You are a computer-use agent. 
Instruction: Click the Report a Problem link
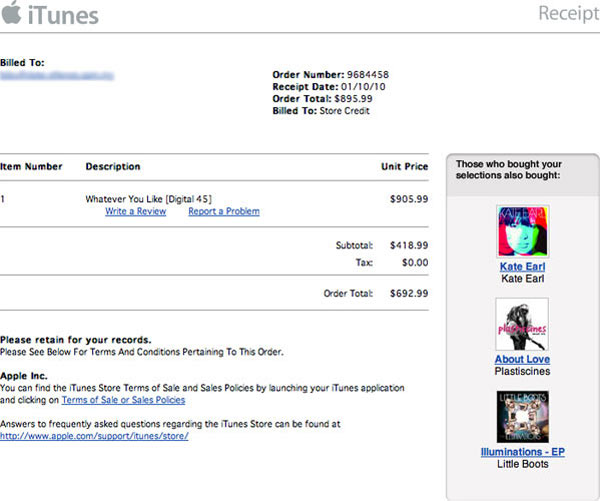223,211
